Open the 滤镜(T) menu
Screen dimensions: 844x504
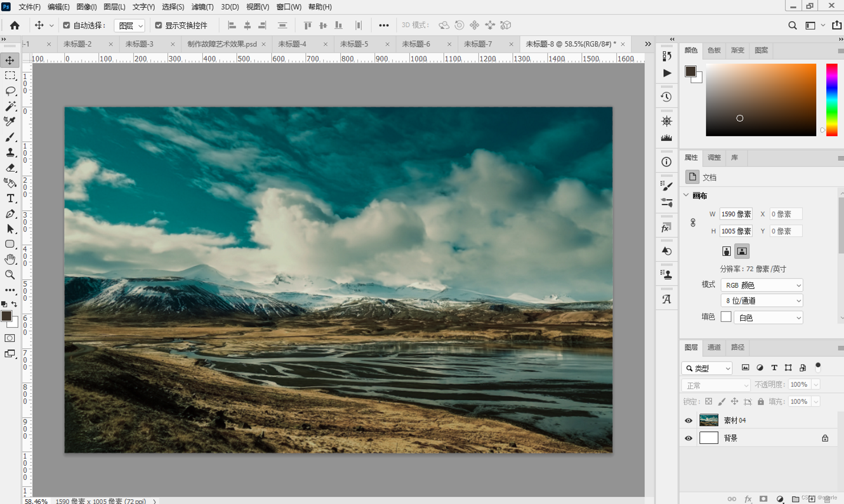[202, 7]
